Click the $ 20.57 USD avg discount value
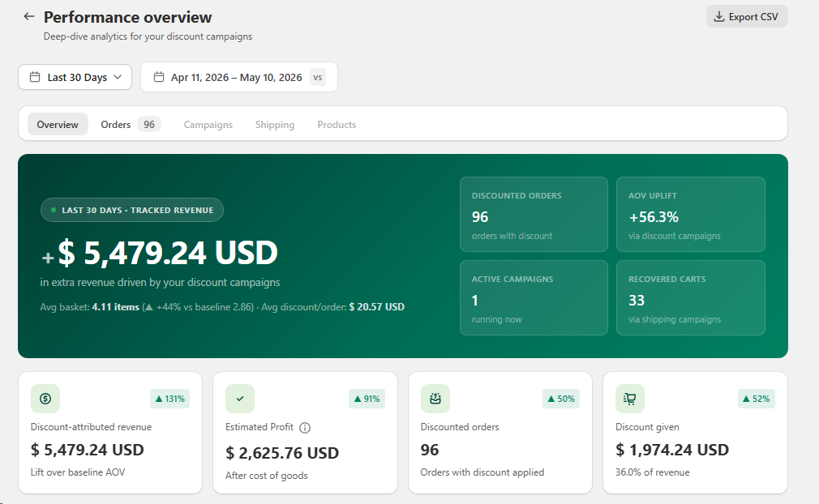 coord(376,307)
